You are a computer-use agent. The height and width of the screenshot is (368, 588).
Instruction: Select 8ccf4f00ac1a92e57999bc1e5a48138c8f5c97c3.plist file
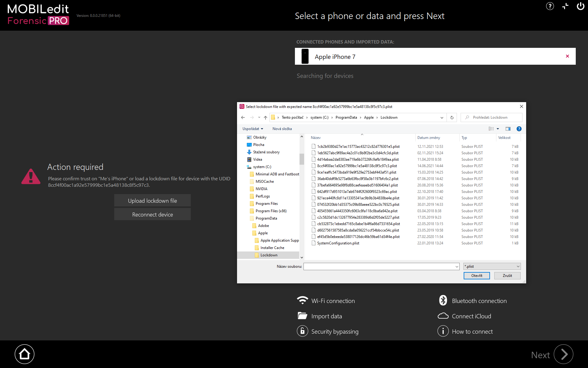pyautogui.click(x=357, y=166)
